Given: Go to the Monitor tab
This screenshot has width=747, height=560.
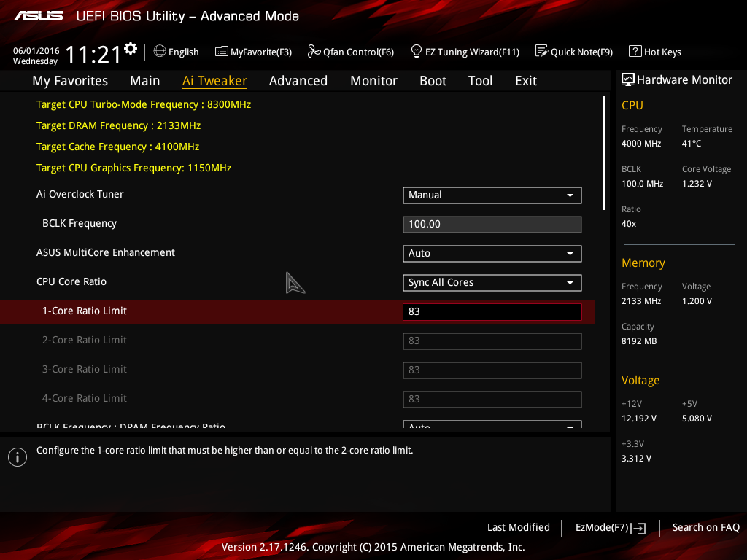Looking at the screenshot, I should [373, 81].
